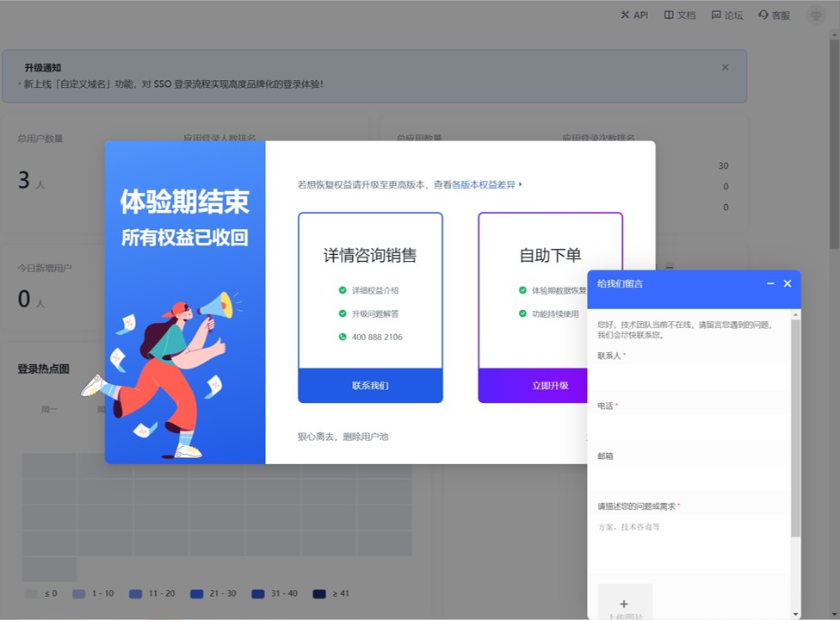Click 狠心离去，删除用户池 link

[x=343, y=437]
